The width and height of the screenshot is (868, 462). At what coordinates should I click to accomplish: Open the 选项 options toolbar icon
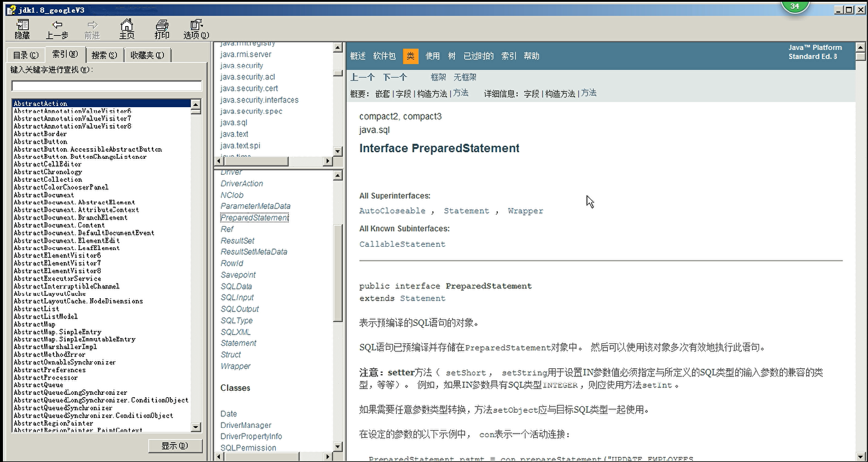pos(195,29)
